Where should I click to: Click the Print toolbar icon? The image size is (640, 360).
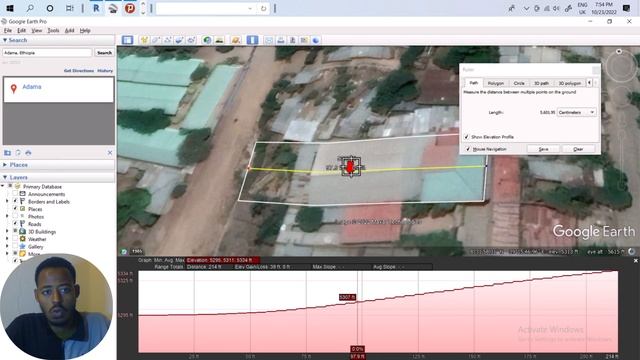(x=280, y=40)
